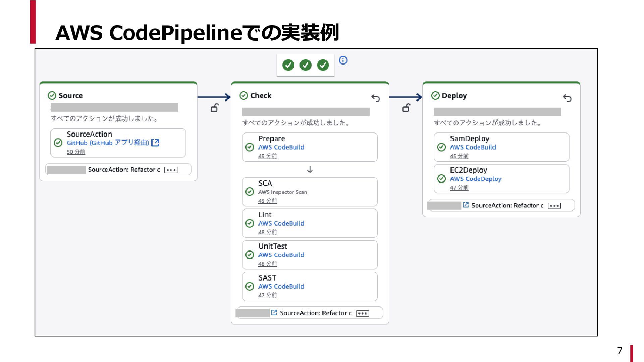Click the rollback arrow icon in Deploy stage
The image size is (644, 362).
[567, 98]
